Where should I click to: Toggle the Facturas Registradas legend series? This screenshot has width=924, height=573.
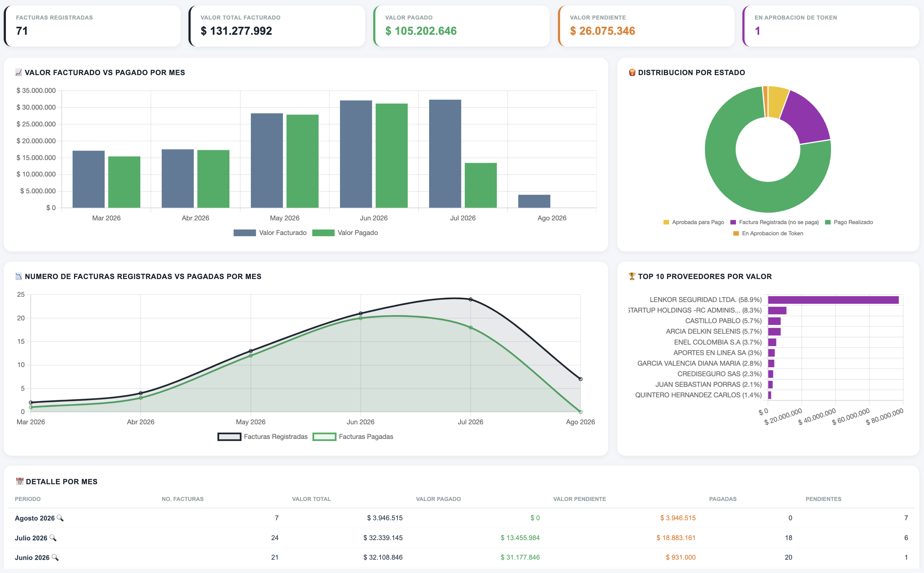262,436
